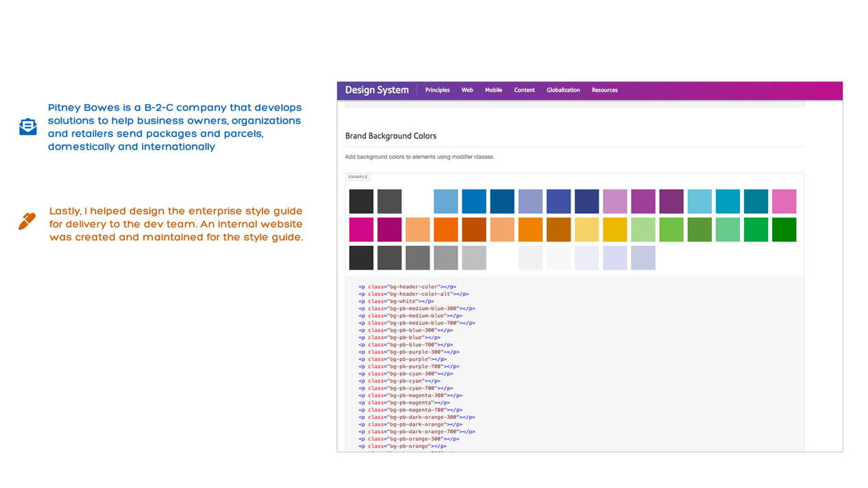Viewport: 868px width, 488px height.
Task: Open the Resources nav item
Action: tap(604, 90)
